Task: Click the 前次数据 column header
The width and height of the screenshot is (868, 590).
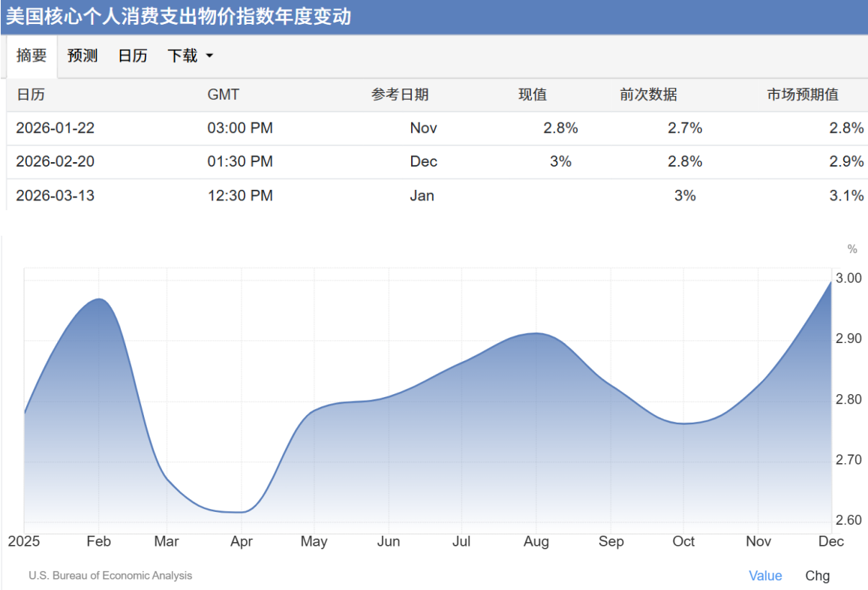Action: pyautogui.click(x=648, y=95)
